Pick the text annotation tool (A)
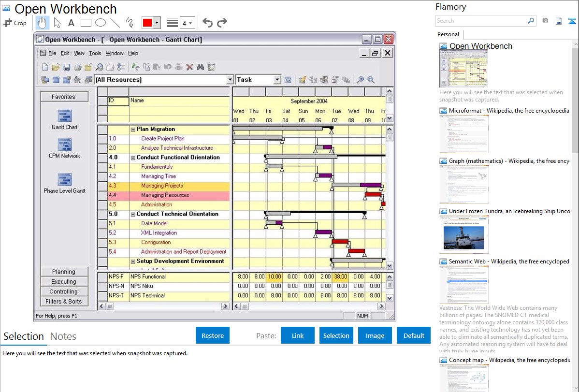This screenshot has width=579, height=392. point(71,23)
